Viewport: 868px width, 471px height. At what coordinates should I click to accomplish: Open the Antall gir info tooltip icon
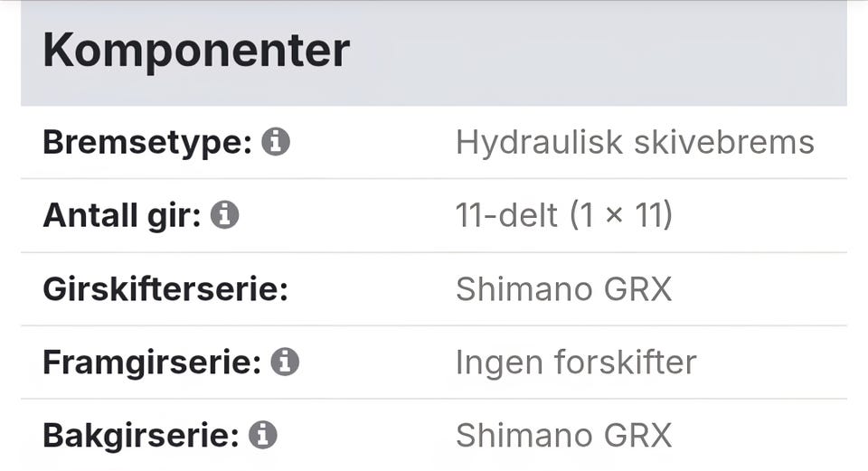pyautogui.click(x=224, y=215)
